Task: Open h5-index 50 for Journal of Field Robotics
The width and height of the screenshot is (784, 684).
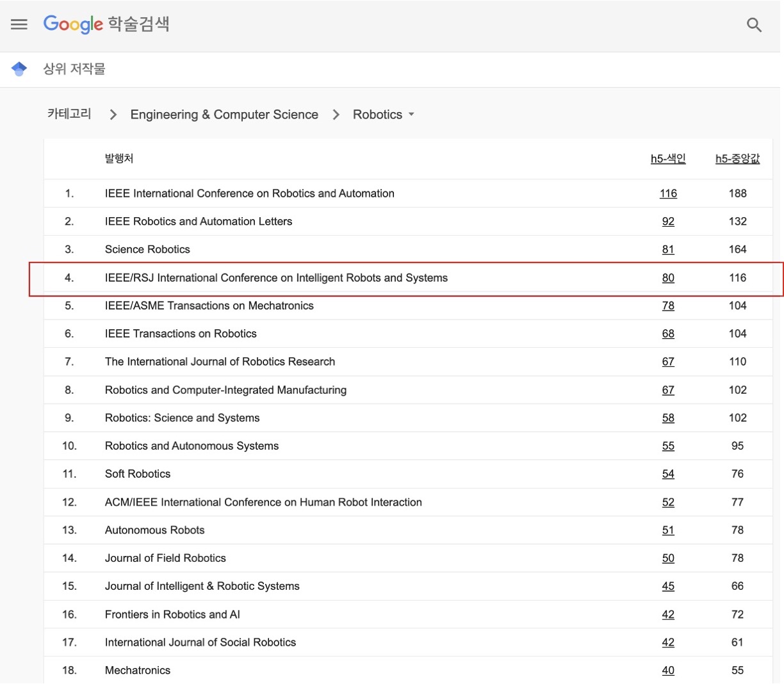Action: 668,558
